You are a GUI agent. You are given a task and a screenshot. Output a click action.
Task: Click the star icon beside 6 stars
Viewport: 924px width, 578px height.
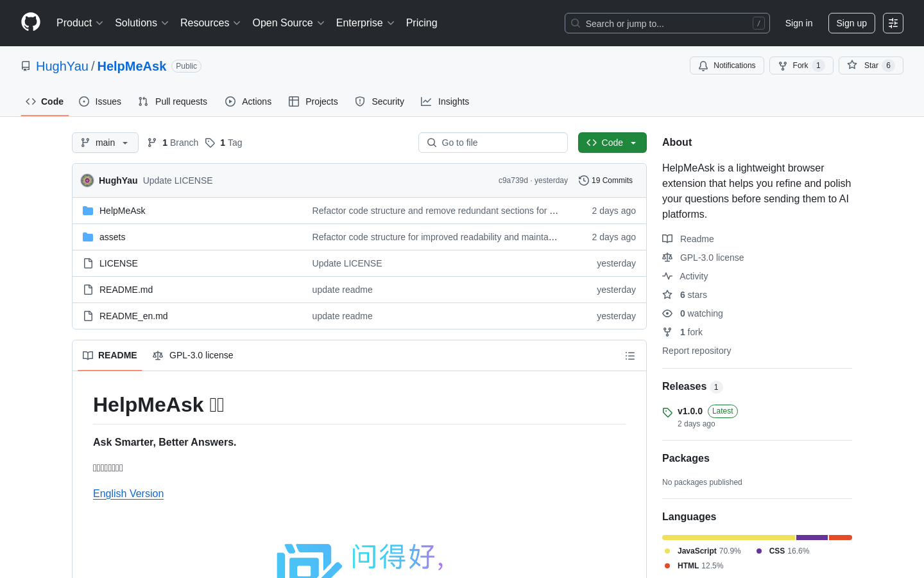(x=667, y=295)
